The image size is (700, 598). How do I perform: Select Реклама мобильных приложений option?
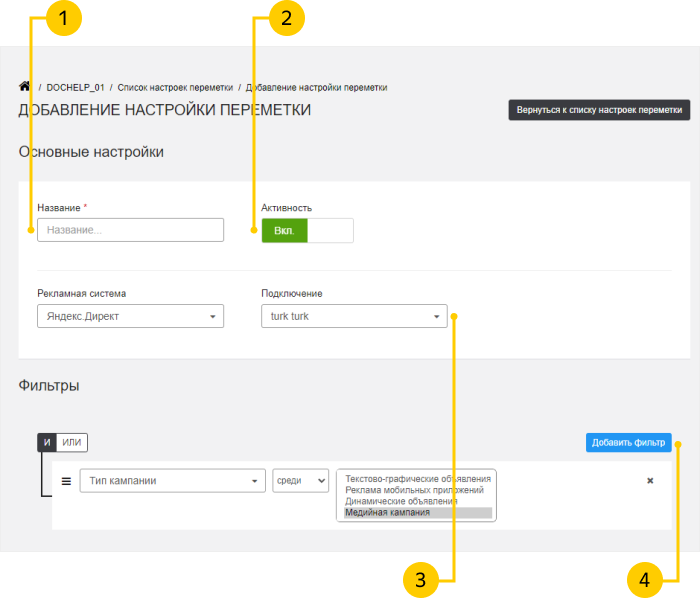[x=418, y=490]
